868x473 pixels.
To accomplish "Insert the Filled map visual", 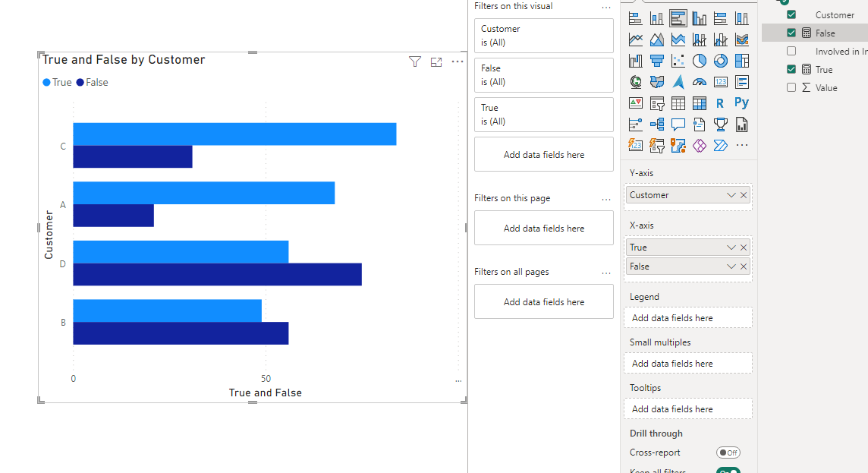I will coord(656,82).
